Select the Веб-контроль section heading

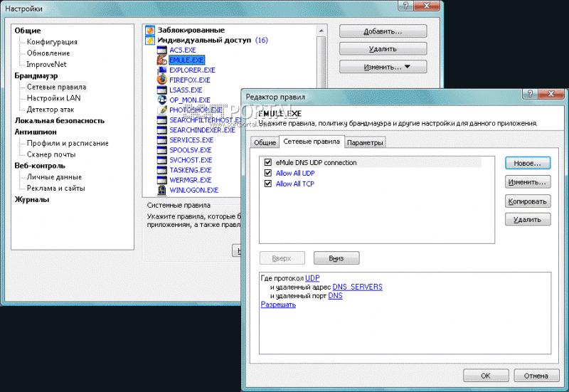point(40,166)
